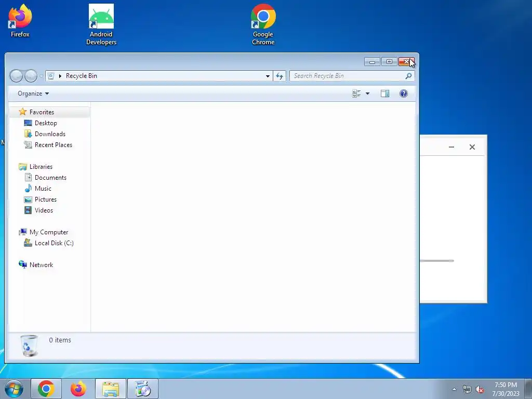The image size is (532, 399).
Task: Click the muted volume tray icon
Action: (480, 390)
